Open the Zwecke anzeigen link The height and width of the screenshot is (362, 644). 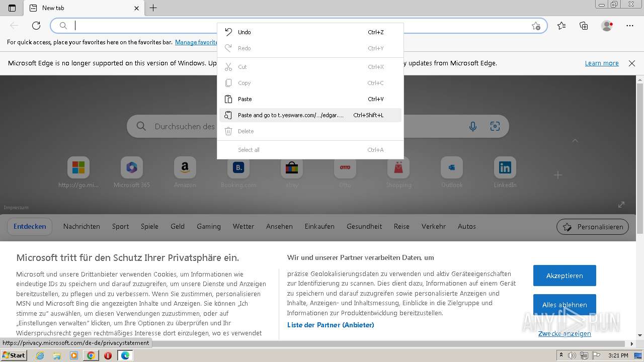tap(565, 333)
